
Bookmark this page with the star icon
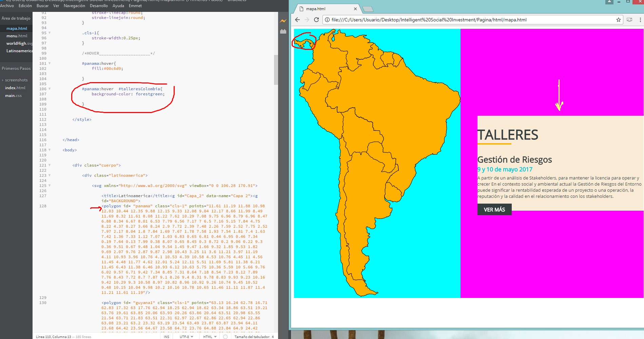tap(619, 20)
